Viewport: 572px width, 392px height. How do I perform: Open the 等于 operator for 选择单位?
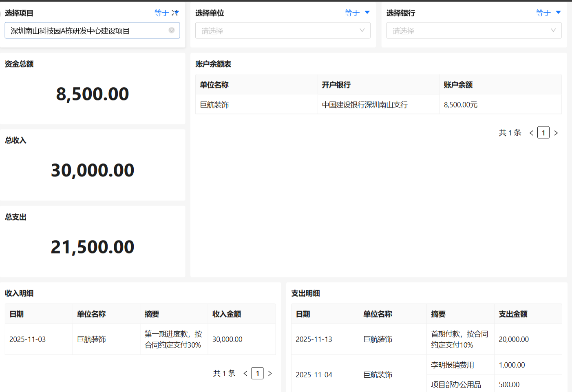(x=357, y=13)
